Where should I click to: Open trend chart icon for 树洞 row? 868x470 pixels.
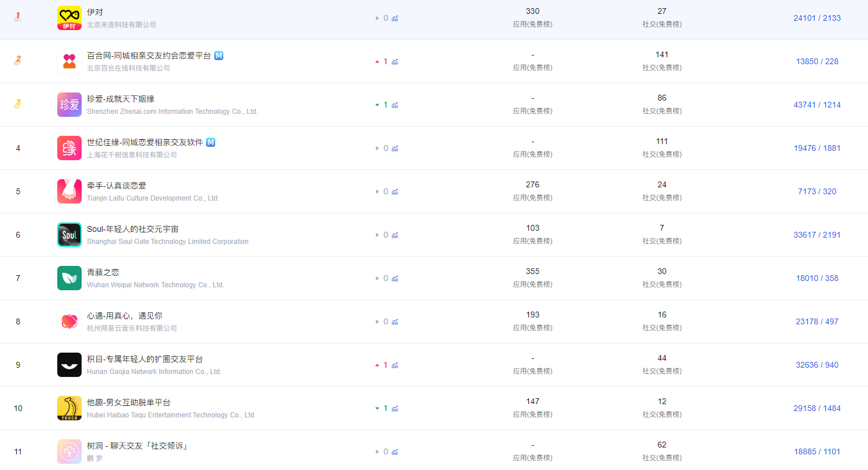pos(395,452)
